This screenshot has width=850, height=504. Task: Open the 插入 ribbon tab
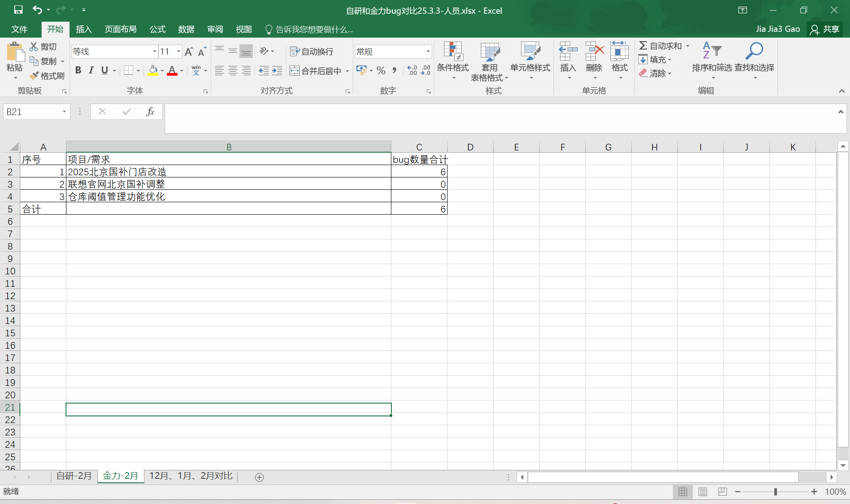coord(84,29)
